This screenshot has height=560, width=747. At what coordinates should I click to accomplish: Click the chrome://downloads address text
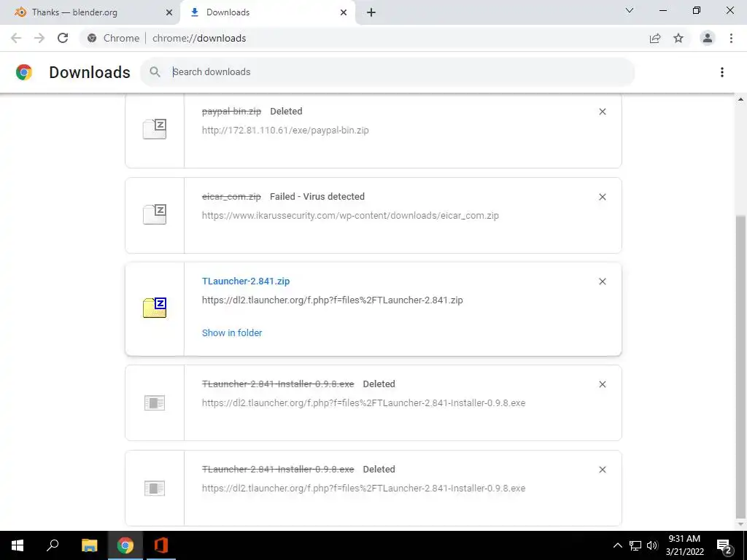[x=199, y=38]
